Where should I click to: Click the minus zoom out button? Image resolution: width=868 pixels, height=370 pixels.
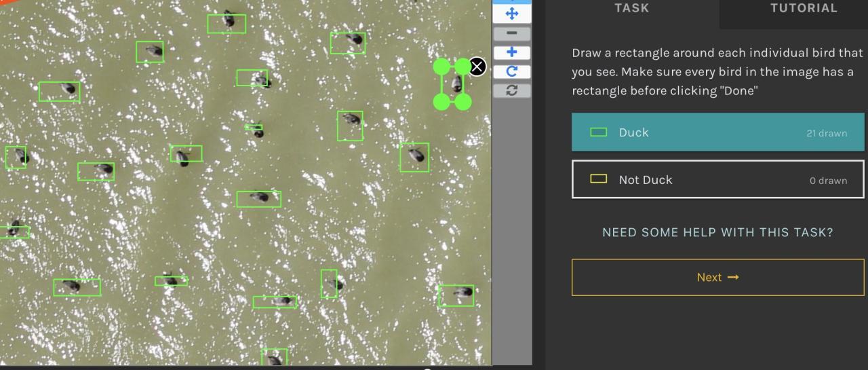click(x=512, y=33)
